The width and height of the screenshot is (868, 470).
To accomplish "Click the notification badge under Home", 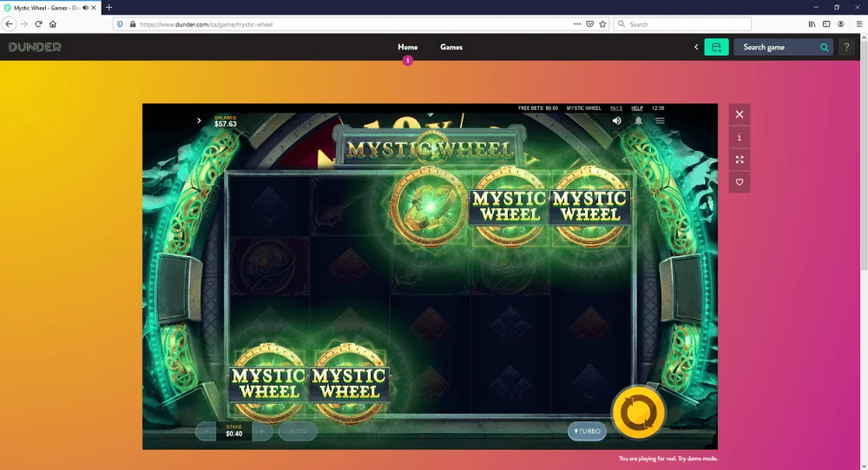I will 407,61.
